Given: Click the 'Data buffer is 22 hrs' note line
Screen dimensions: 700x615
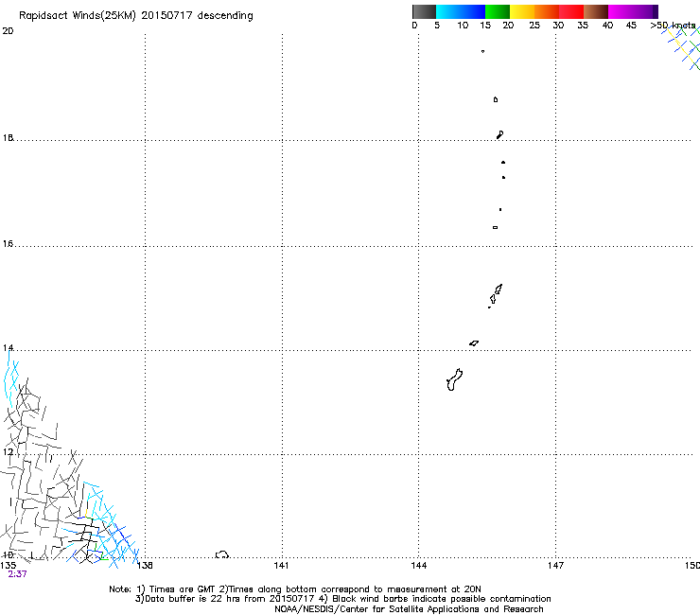Looking at the screenshot, I should click(x=342, y=599).
